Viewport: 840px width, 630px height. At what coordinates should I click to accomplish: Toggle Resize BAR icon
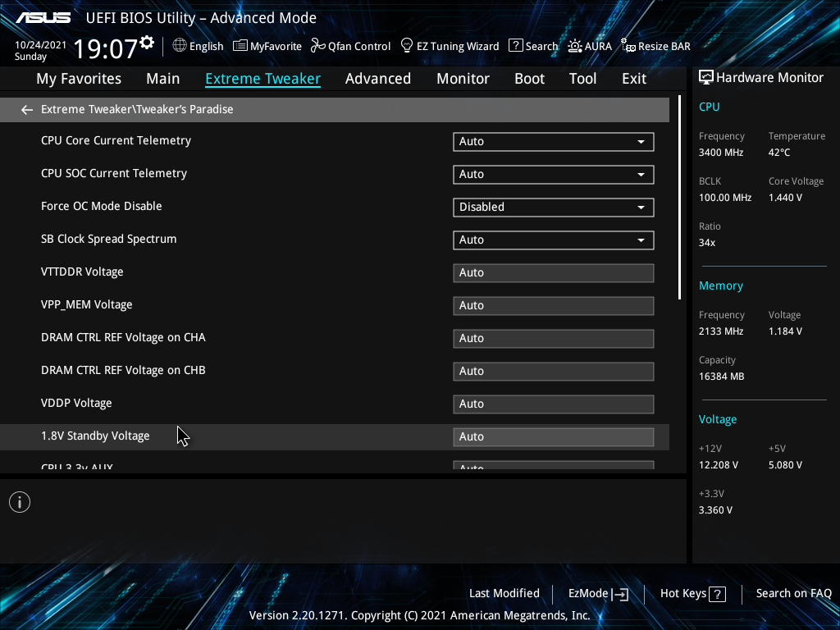(628, 46)
